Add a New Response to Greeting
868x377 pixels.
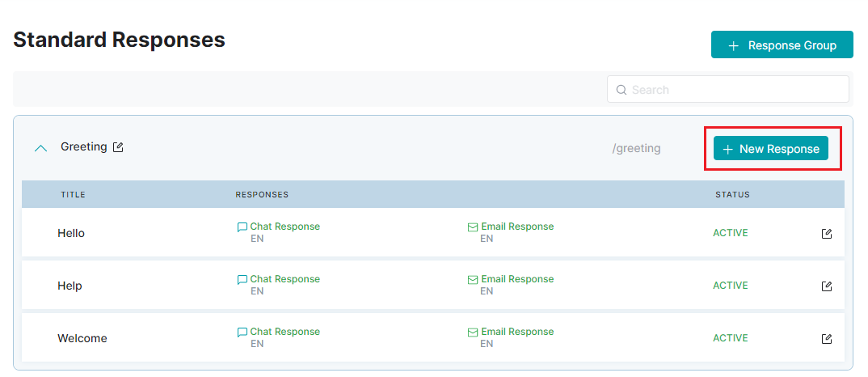coord(770,149)
